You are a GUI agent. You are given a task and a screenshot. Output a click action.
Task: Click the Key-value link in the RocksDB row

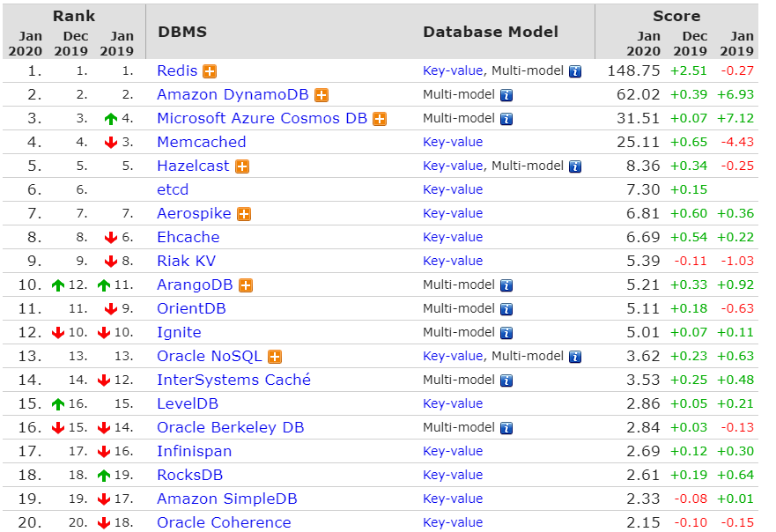tap(453, 475)
